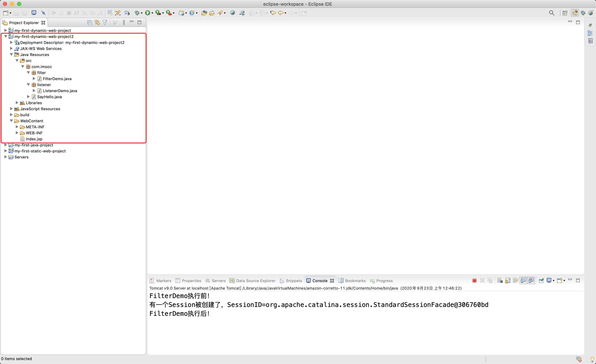The image size is (596, 364).
Task: Click the Open Type icon
Action: [x=204, y=13]
